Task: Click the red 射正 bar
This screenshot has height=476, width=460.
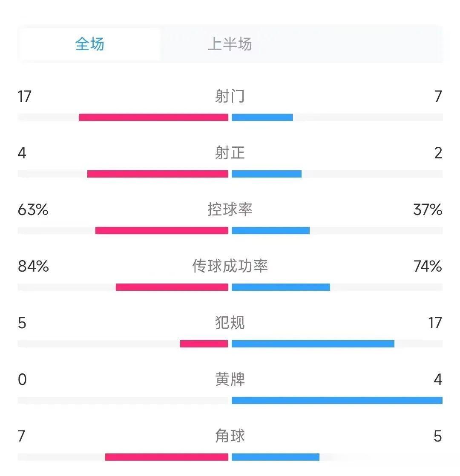Action: pos(158,174)
